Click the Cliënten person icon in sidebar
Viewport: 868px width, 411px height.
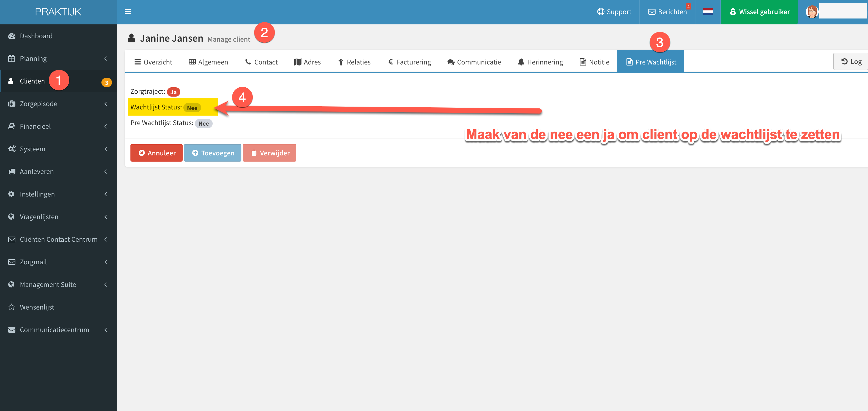coord(11,81)
